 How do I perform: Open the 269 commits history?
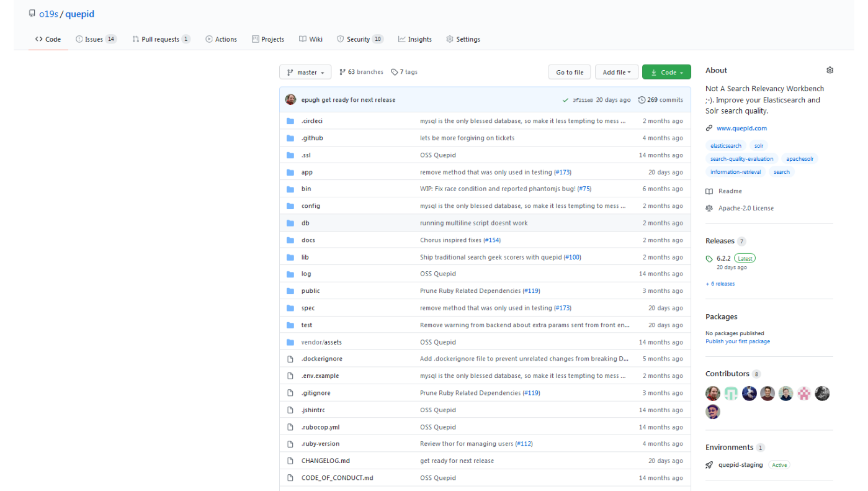(x=661, y=100)
